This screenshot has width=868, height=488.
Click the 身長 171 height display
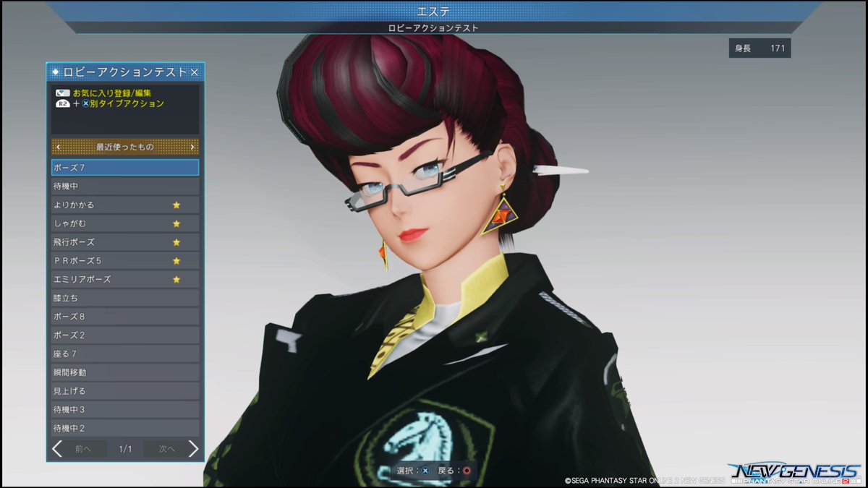[x=759, y=48]
